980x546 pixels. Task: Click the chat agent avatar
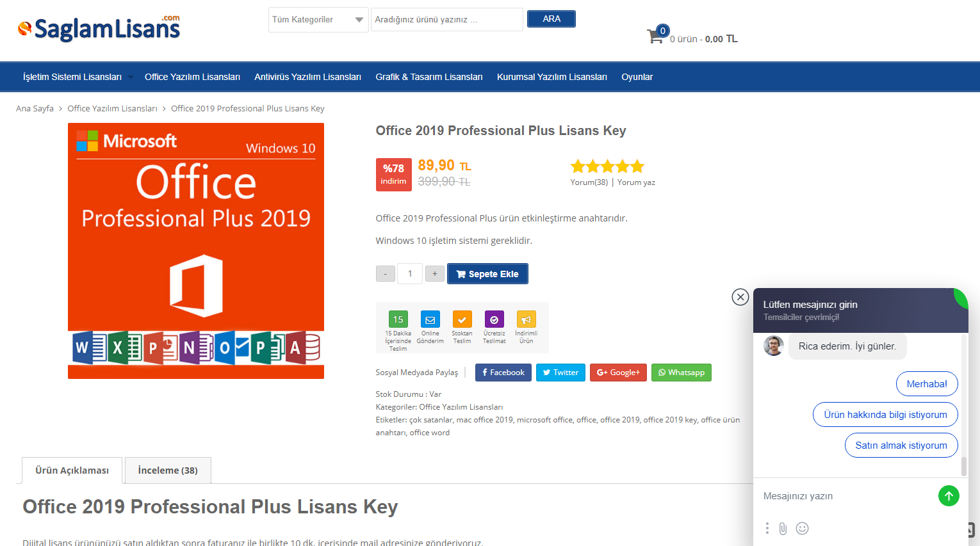pos(774,346)
